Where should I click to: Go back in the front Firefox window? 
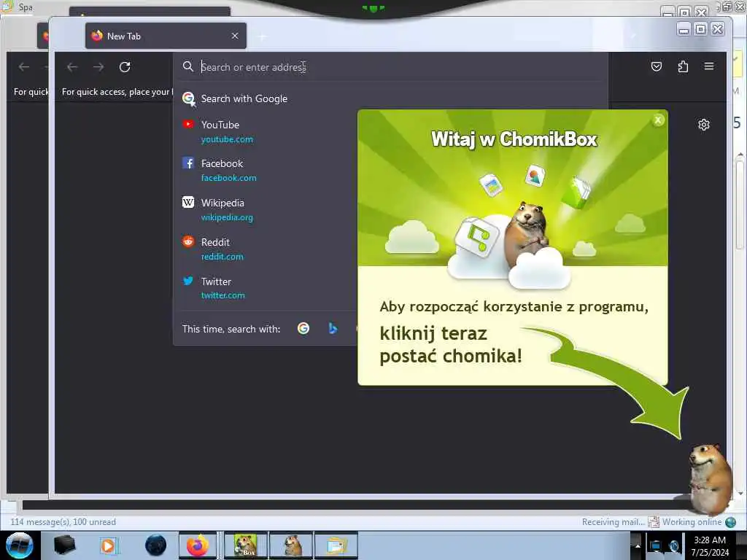[72, 67]
